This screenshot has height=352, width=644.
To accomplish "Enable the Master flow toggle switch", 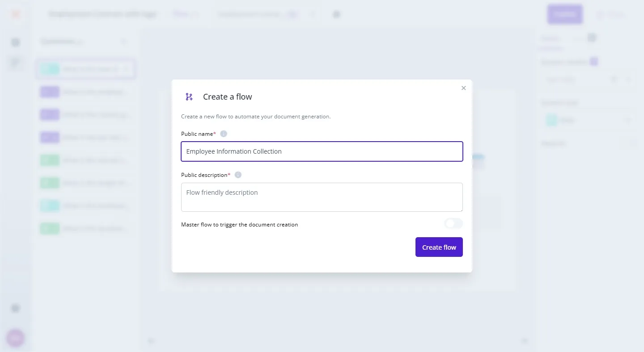I will [453, 224].
